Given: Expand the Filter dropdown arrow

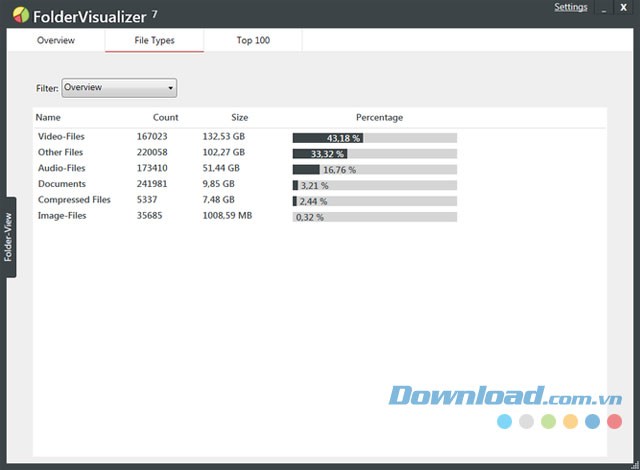Looking at the screenshot, I should click(x=171, y=88).
